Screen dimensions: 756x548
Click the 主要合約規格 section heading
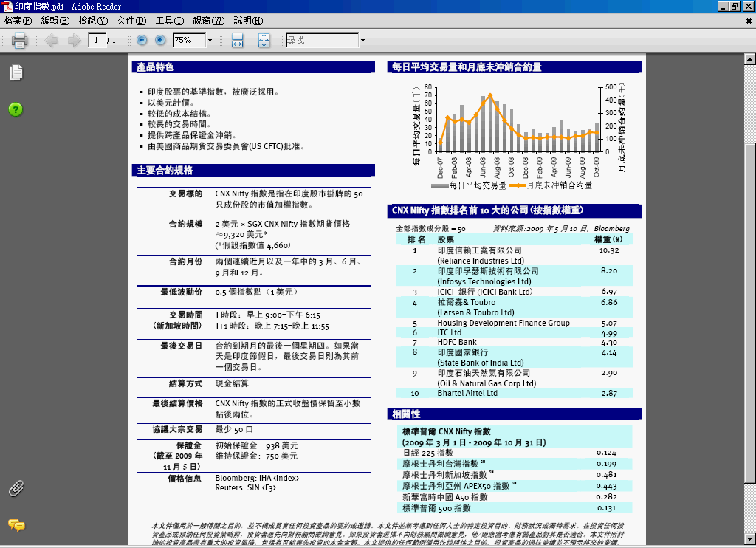[165, 171]
